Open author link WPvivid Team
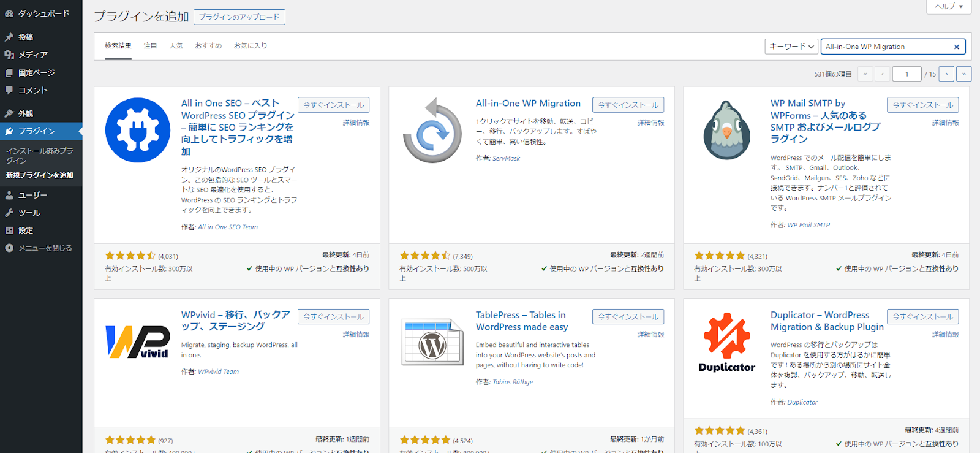Image resolution: width=980 pixels, height=453 pixels. [x=219, y=371]
